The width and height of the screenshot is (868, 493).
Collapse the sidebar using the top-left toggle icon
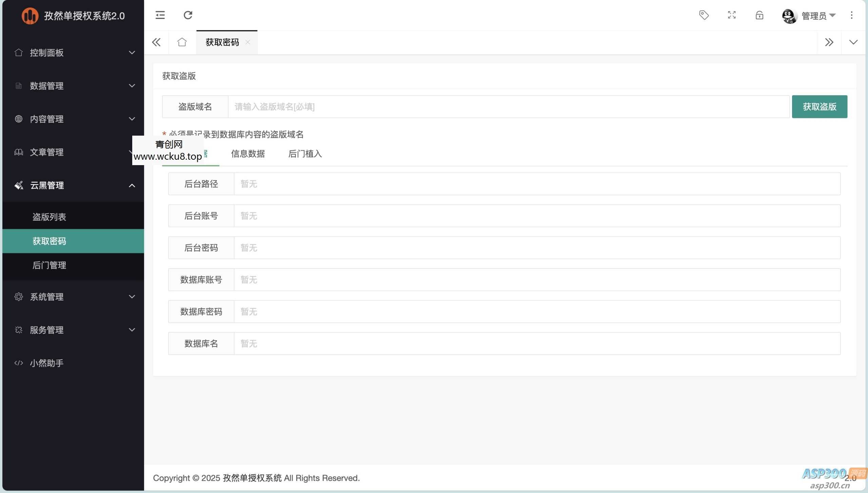click(160, 15)
